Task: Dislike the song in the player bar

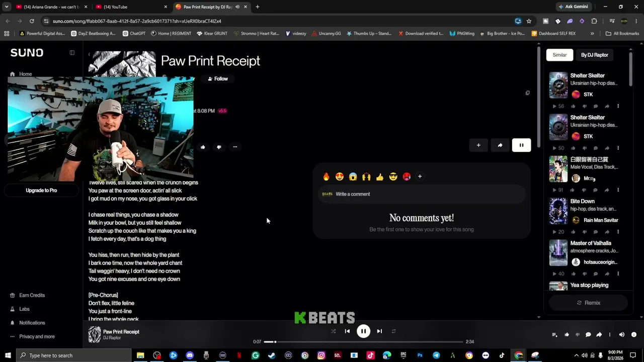Action: (x=578, y=335)
